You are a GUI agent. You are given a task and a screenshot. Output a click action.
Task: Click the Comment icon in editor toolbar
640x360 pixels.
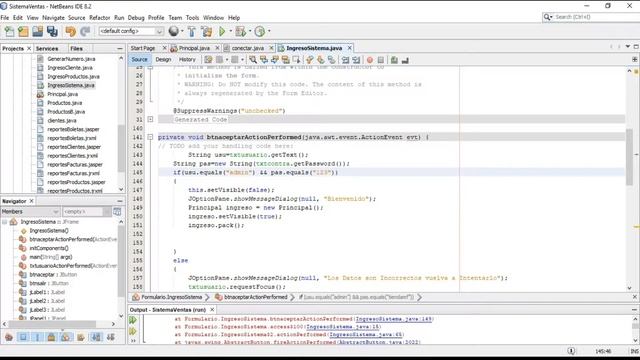pos(394,60)
